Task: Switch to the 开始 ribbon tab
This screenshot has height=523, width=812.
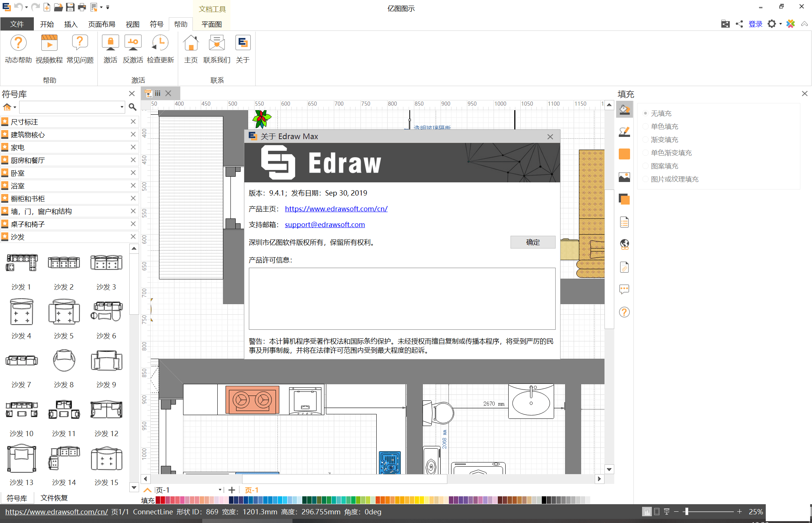Action: click(x=47, y=24)
